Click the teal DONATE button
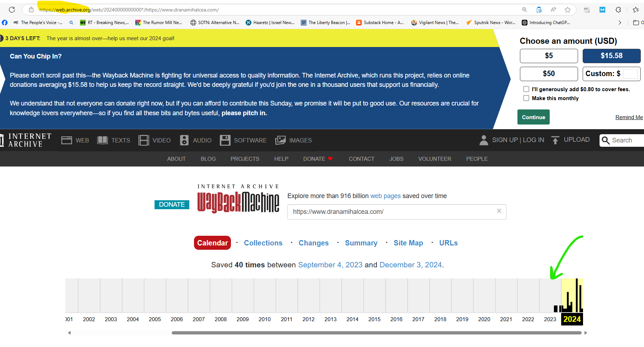This screenshot has width=644, height=347. 172,205
